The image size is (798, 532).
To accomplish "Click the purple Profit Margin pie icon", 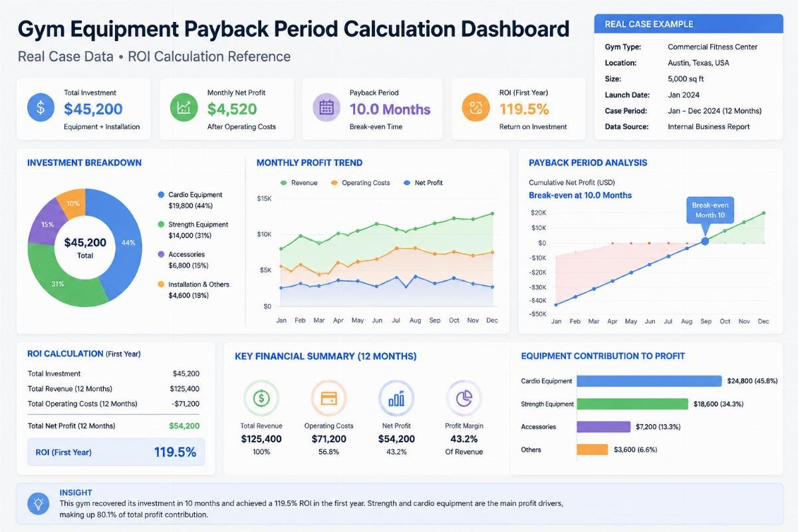I will (464, 398).
